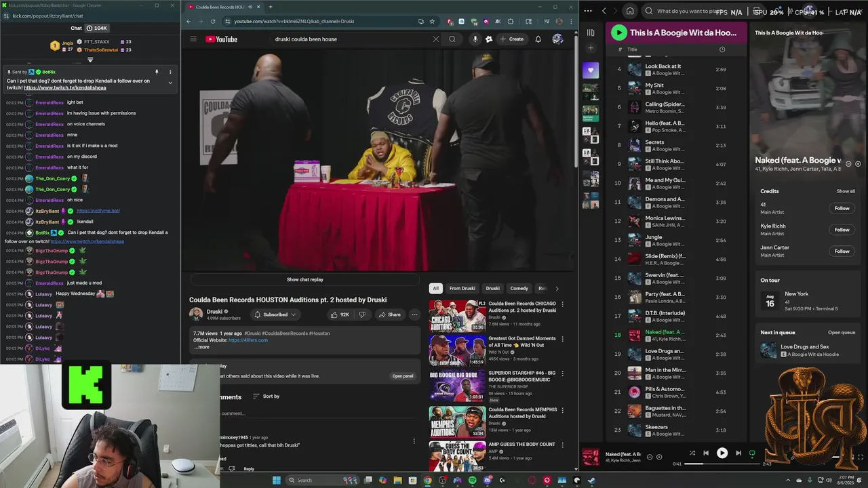Click Show all credits in Spotify
This screenshot has height=488, width=868.
tap(846, 191)
